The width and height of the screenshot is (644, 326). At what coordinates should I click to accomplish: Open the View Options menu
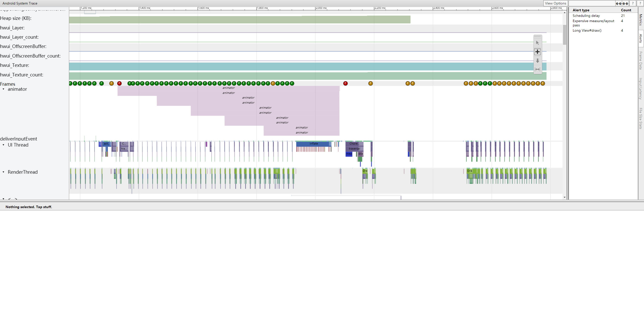pos(555,3)
